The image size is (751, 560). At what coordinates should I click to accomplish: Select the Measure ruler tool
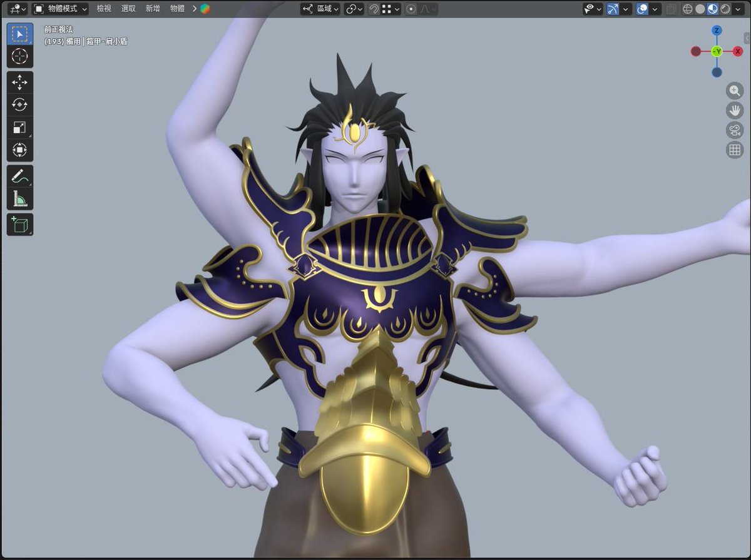pyautogui.click(x=20, y=199)
